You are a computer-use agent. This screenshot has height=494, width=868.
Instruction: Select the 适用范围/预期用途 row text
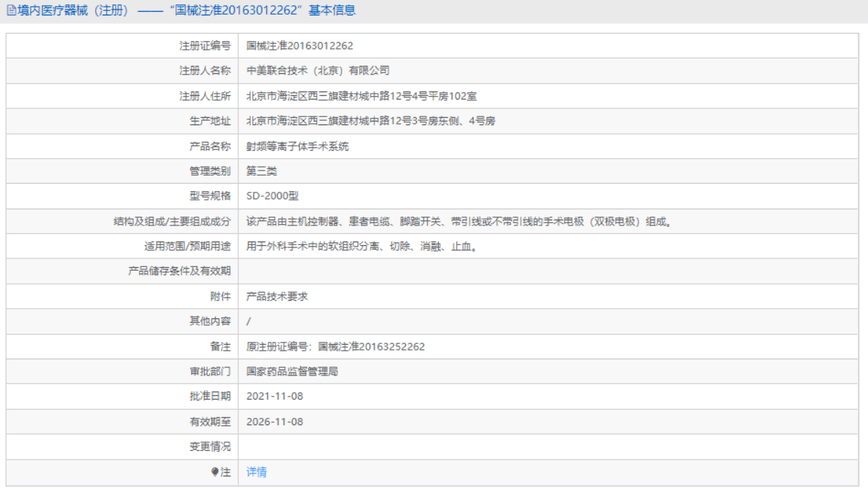[x=360, y=246]
